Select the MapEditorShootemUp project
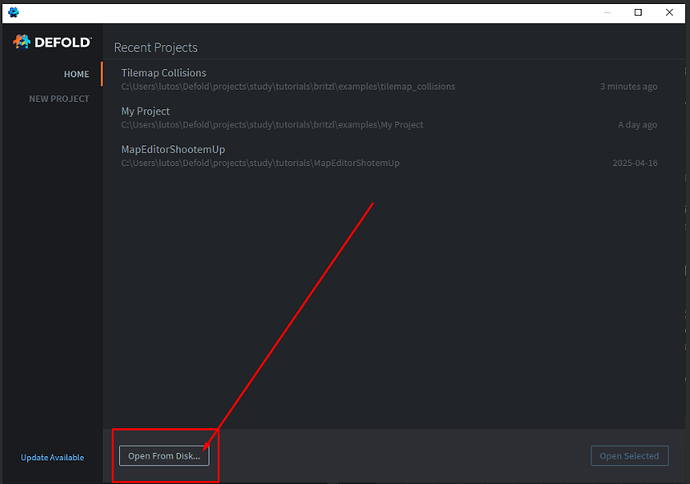Image resolution: width=690 pixels, height=484 pixels. (x=389, y=156)
